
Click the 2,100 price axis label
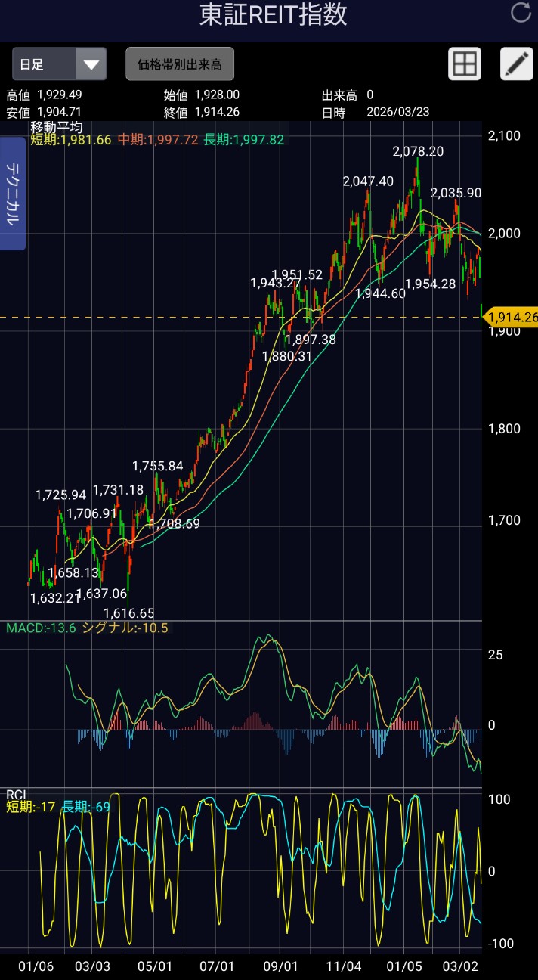click(x=504, y=136)
